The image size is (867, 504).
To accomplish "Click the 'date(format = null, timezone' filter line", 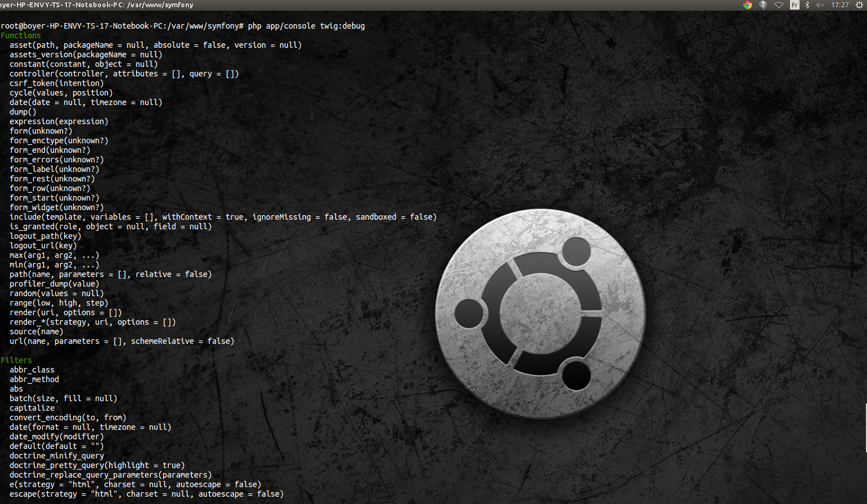I will [91, 427].
